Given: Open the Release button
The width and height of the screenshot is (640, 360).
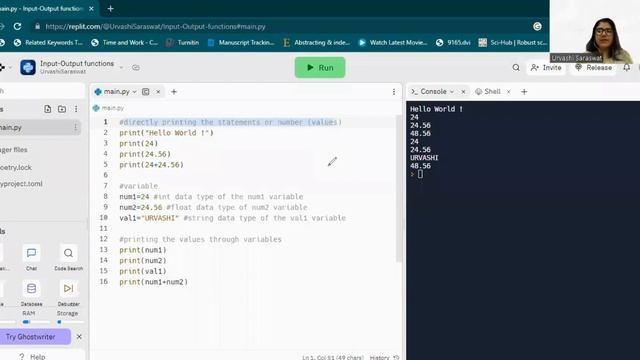Looking at the screenshot, I should pos(593,68).
